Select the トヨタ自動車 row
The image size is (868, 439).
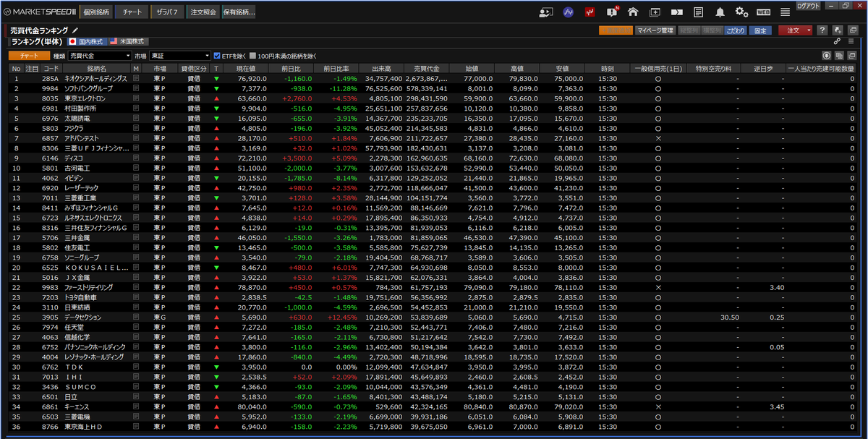434,297
